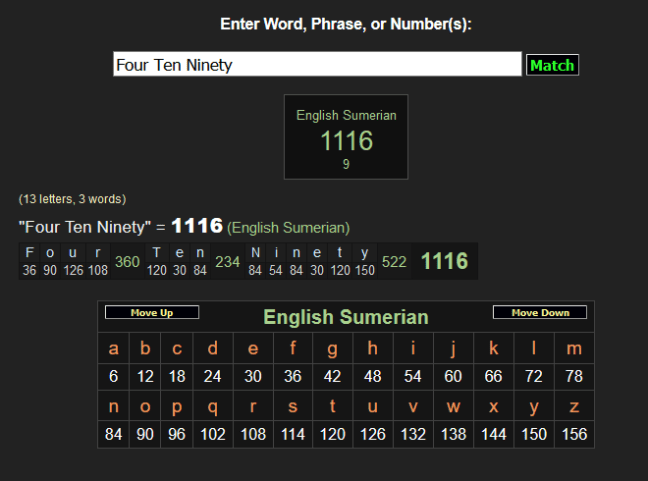Click letter 'a' in cipher table
Viewport: 648px width, 481px height.
(x=114, y=349)
